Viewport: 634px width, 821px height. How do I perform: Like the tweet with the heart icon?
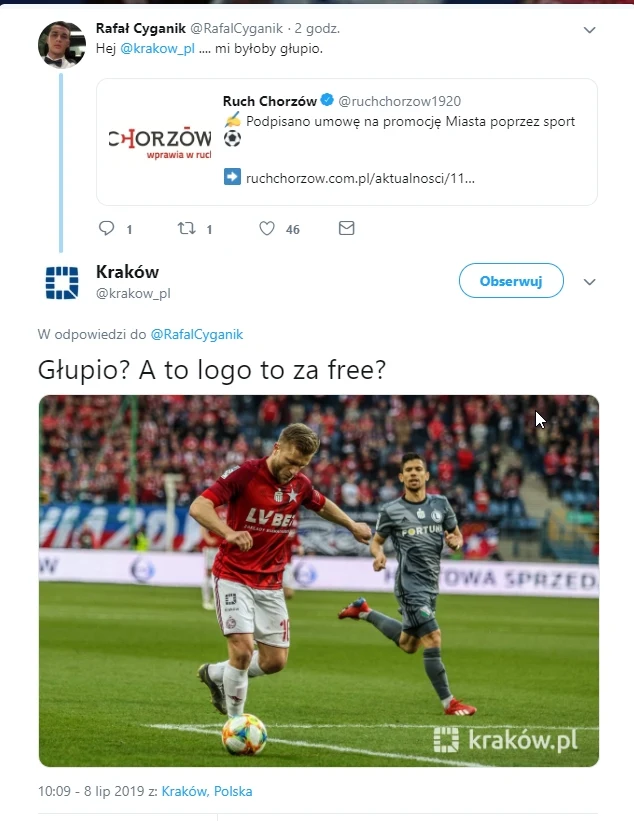tap(267, 228)
